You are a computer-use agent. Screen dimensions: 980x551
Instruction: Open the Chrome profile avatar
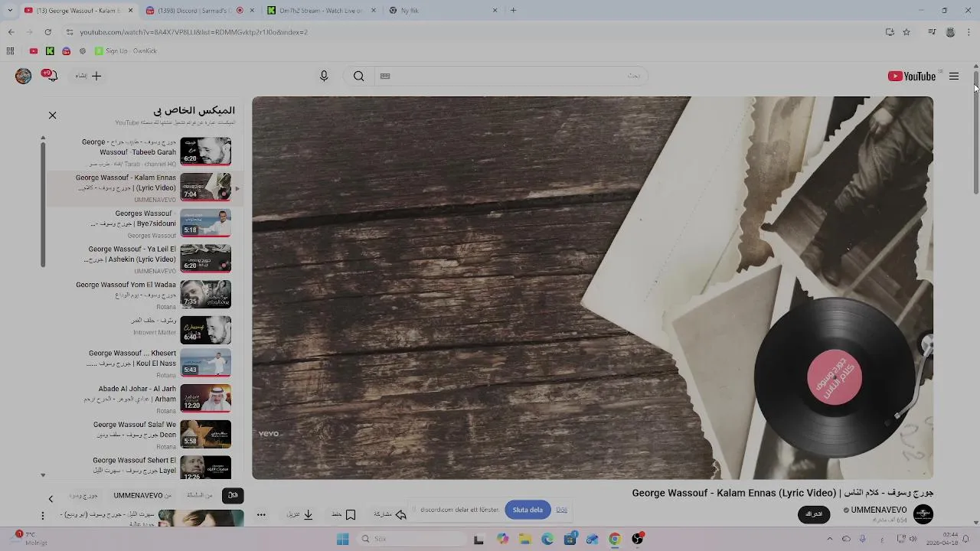coord(950,32)
